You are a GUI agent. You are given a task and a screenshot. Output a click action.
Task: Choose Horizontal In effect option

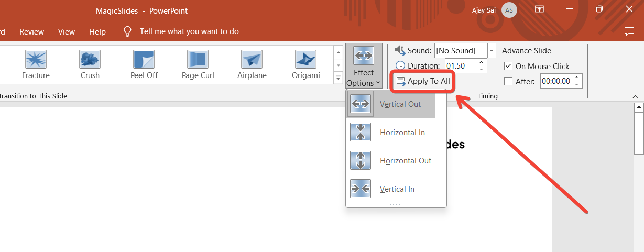click(391, 132)
